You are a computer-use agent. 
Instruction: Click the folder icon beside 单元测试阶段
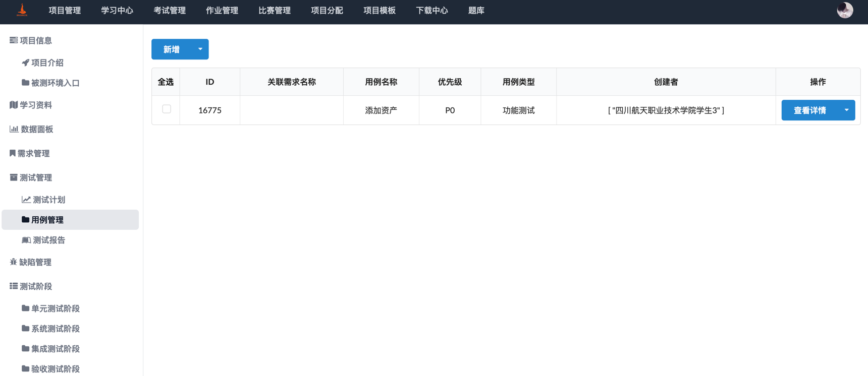pyautogui.click(x=25, y=308)
